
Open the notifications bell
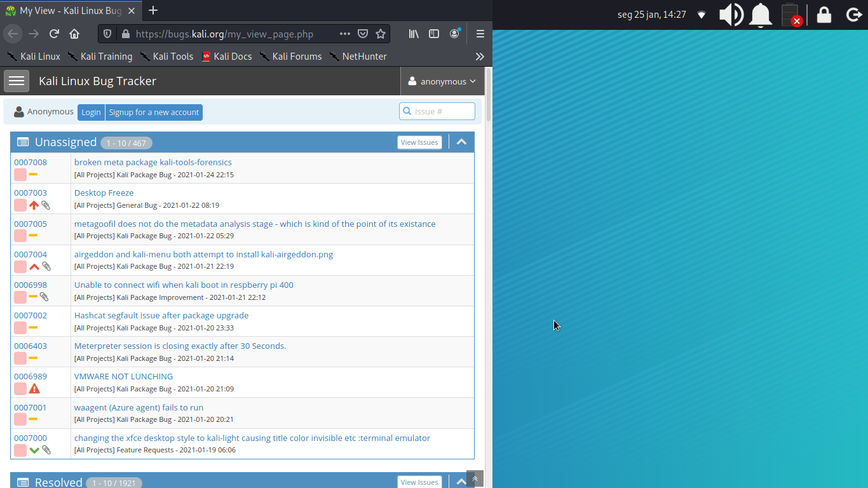tap(761, 15)
